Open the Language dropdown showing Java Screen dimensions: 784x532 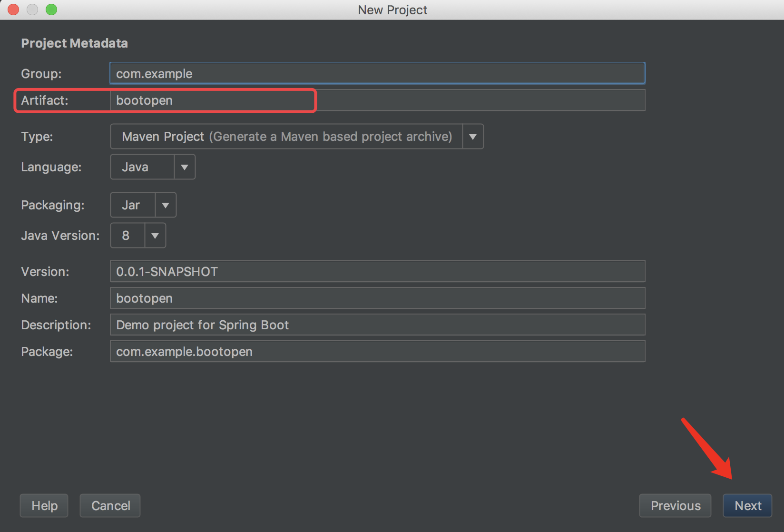coord(143,167)
